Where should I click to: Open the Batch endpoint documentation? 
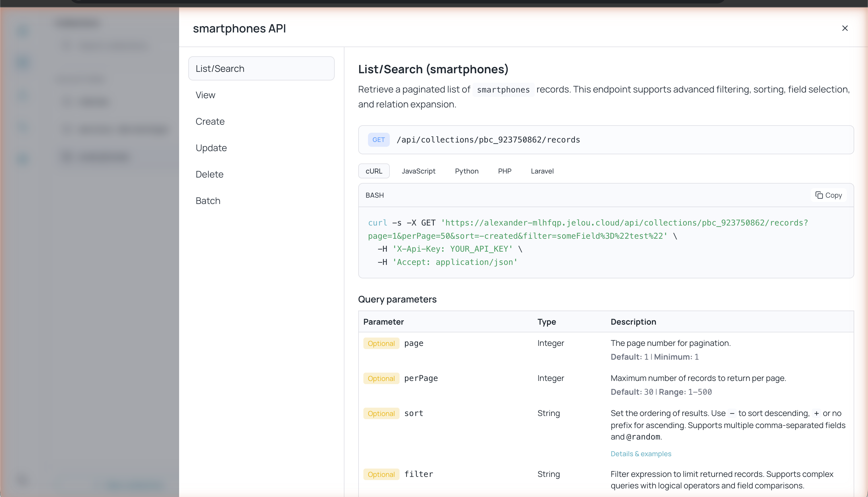(208, 200)
